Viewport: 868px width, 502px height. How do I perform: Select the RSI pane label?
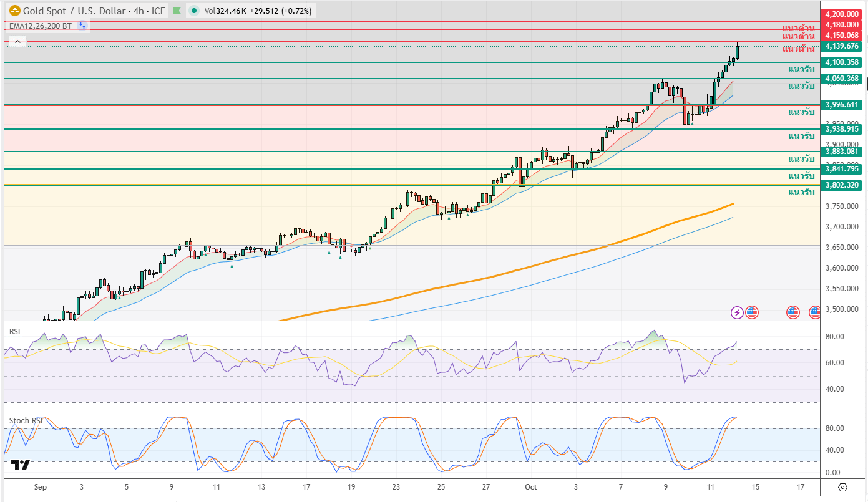14,332
